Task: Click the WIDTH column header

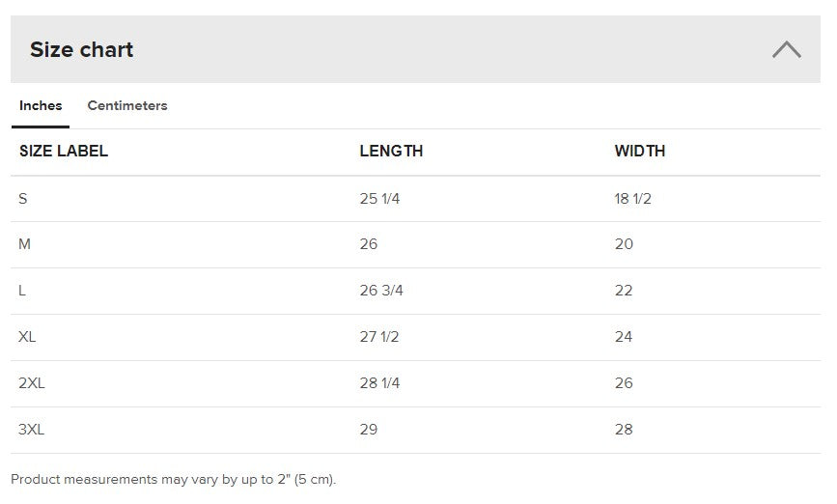Action: (639, 151)
